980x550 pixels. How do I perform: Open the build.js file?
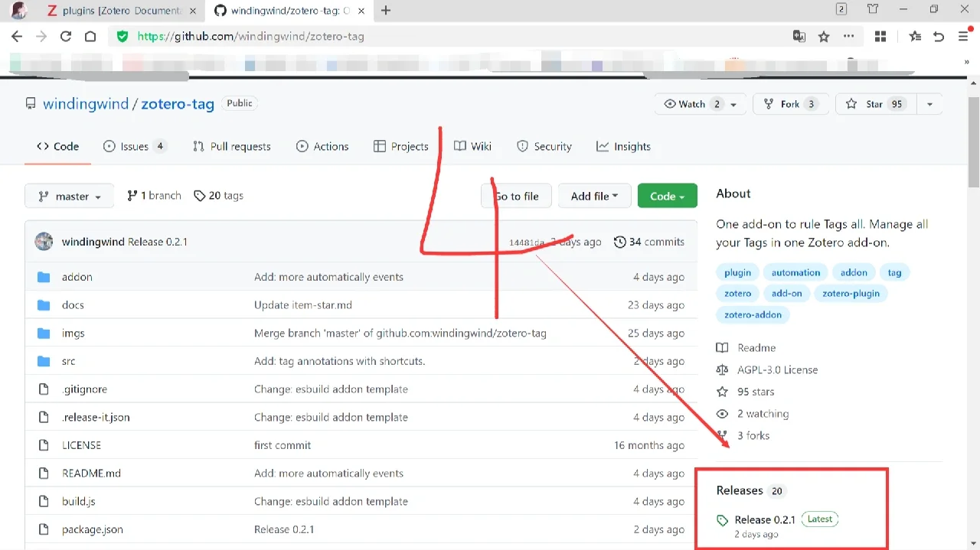pyautogui.click(x=79, y=501)
